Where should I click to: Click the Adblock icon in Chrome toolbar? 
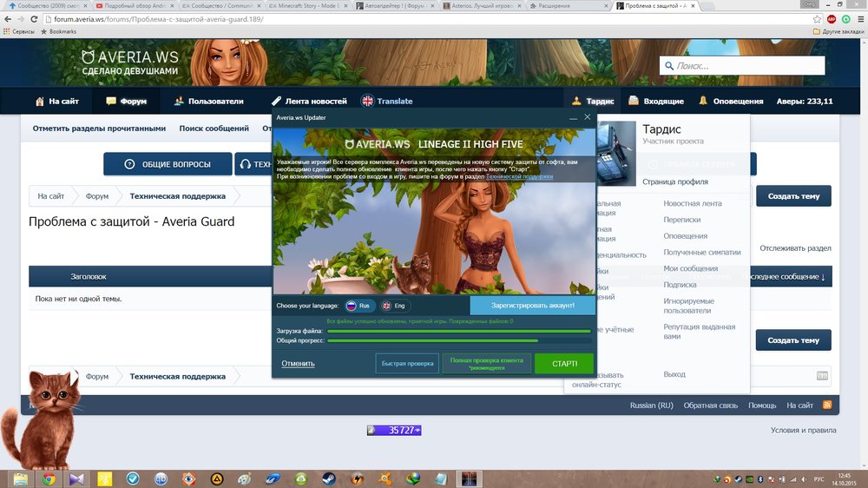click(832, 19)
